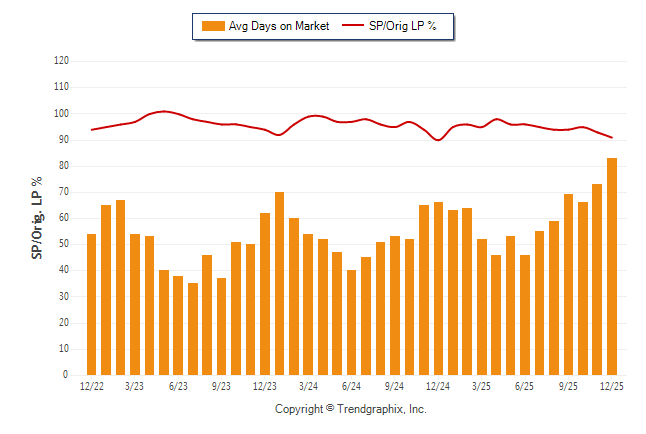Click the tallest bar at 12/25

[612, 266]
